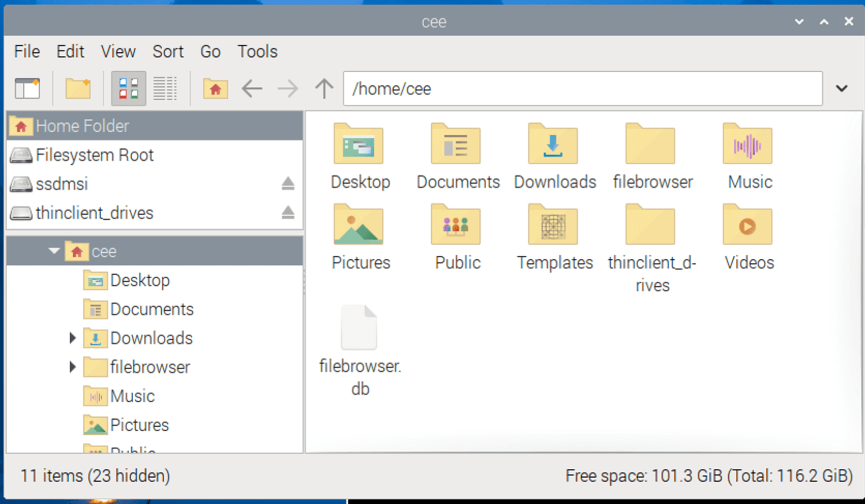Open the path bar dropdown arrow
This screenshot has height=504, width=865.
(842, 88)
